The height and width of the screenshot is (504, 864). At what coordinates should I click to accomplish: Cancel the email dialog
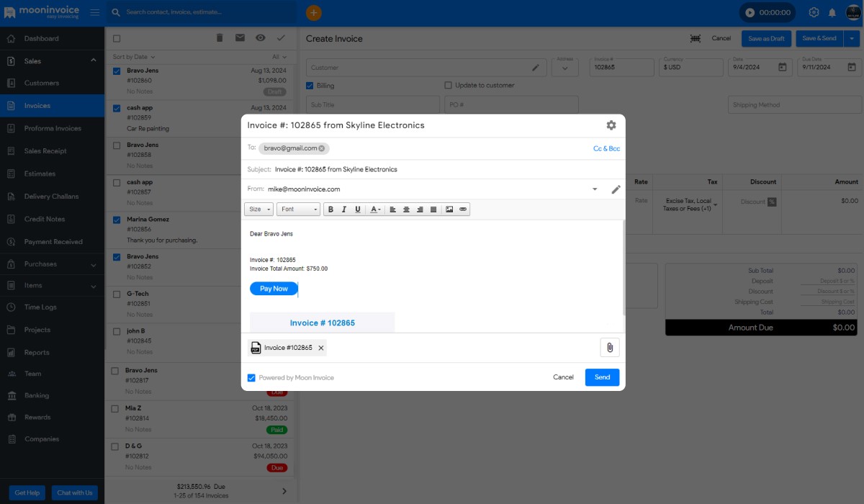click(563, 377)
